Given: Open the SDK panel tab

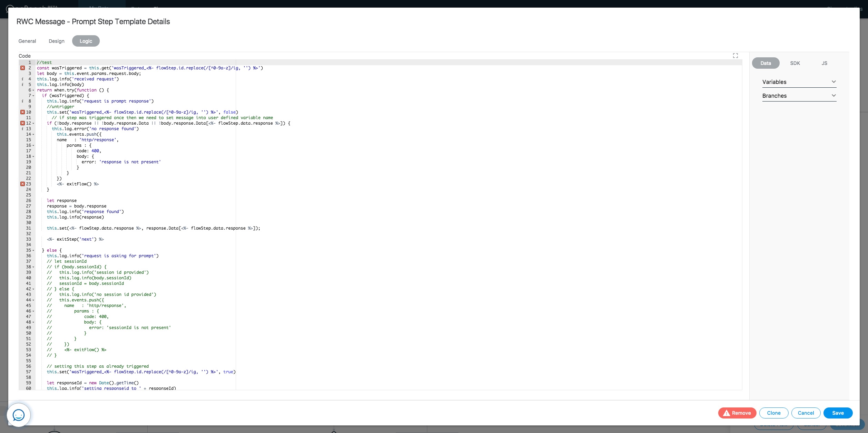Looking at the screenshot, I should (795, 63).
